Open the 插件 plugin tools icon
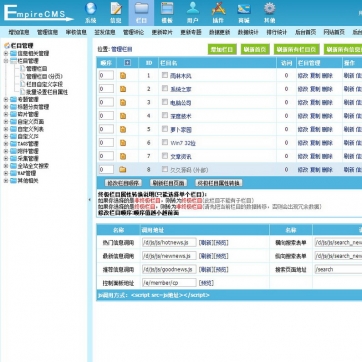Image resolution: width=362 pixels, height=362 pixels. tap(218, 9)
